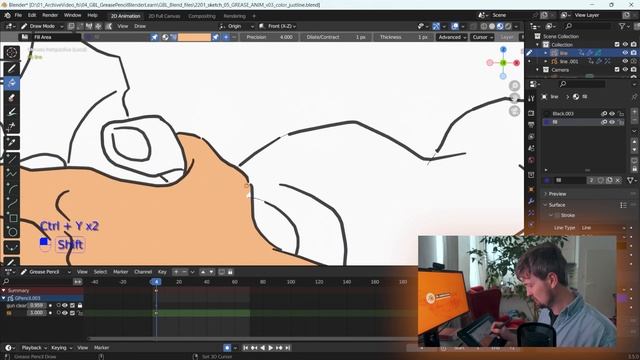Switch to Compositing workspace tab
The width and height of the screenshot is (640, 360).
(202, 16)
